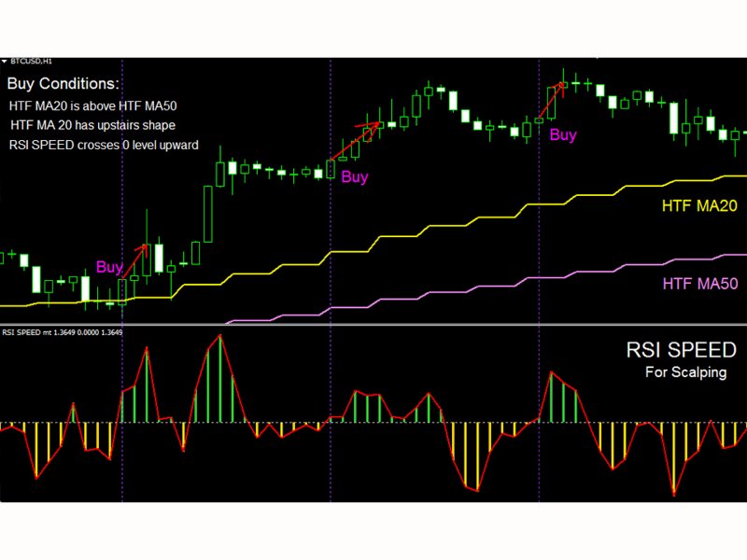Click the Buy Conditions heading
Image resolution: width=747 pixels, height=560 pixels.
(x=63, y=84)
